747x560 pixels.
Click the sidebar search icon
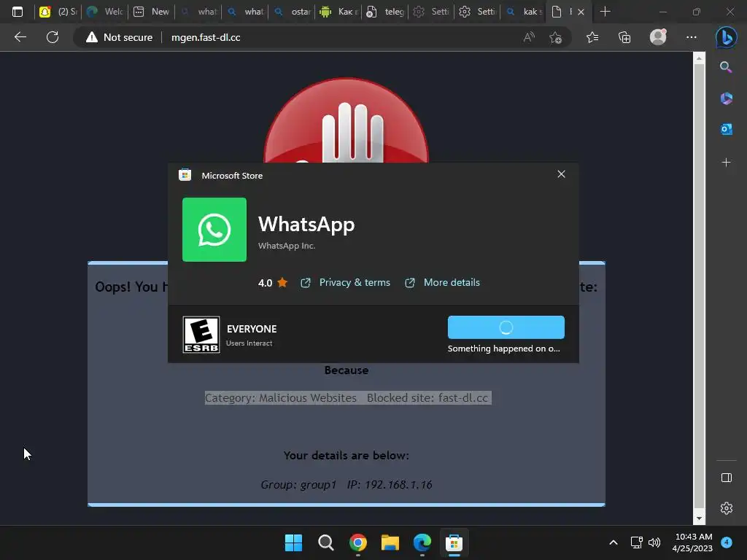pyautogui.click(x=726, y=67)
